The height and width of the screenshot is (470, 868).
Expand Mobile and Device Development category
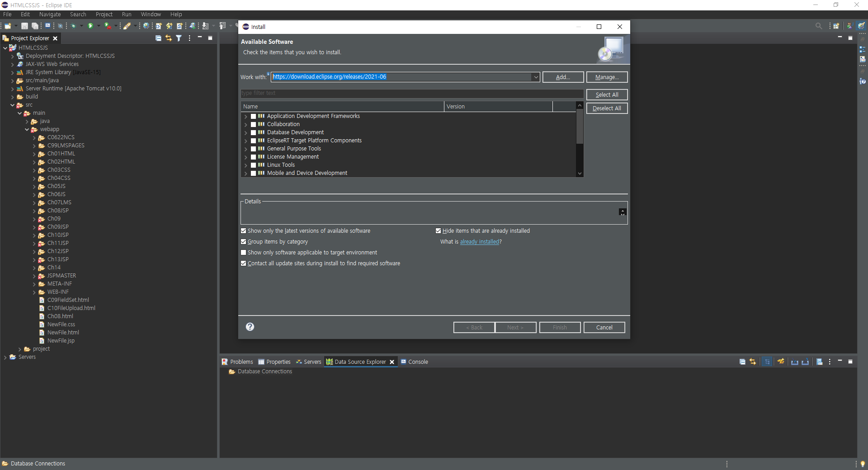tap(246, 173)
